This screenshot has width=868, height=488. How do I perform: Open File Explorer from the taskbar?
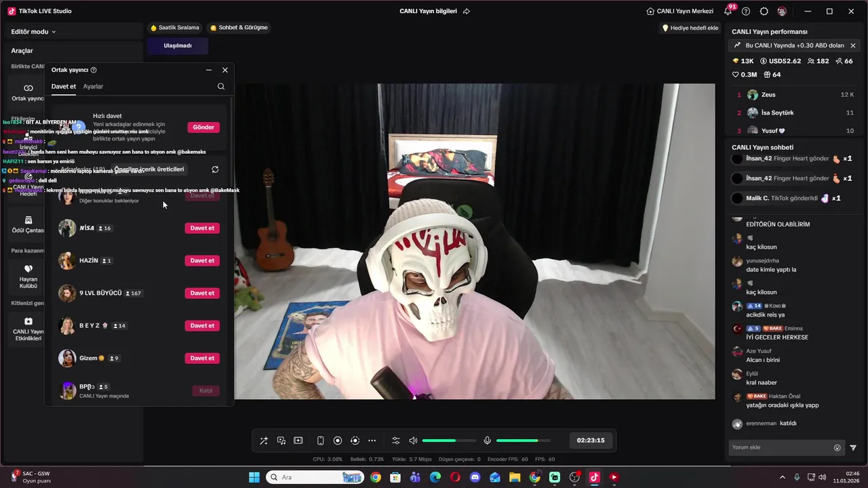pyautogui.click(x=515, y=477)
